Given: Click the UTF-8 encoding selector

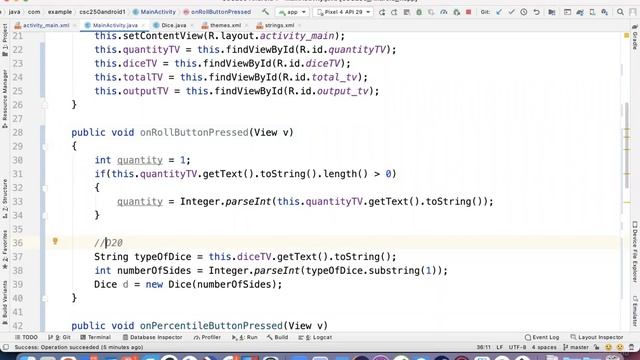Looking at the screenshot, I should pos(518,347).
